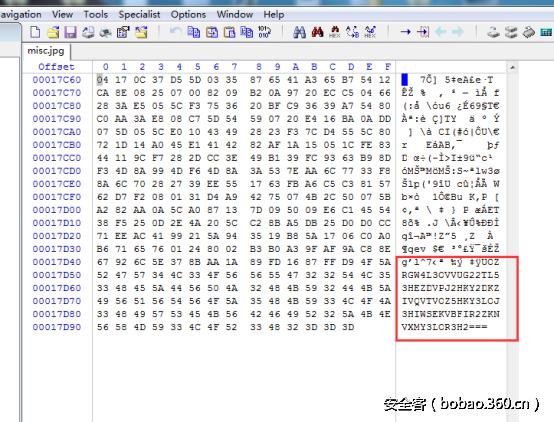Click the Replace Text icon
Image resolution: width=554 pixels, height=422 pixels.
click(x=352, y=32)
